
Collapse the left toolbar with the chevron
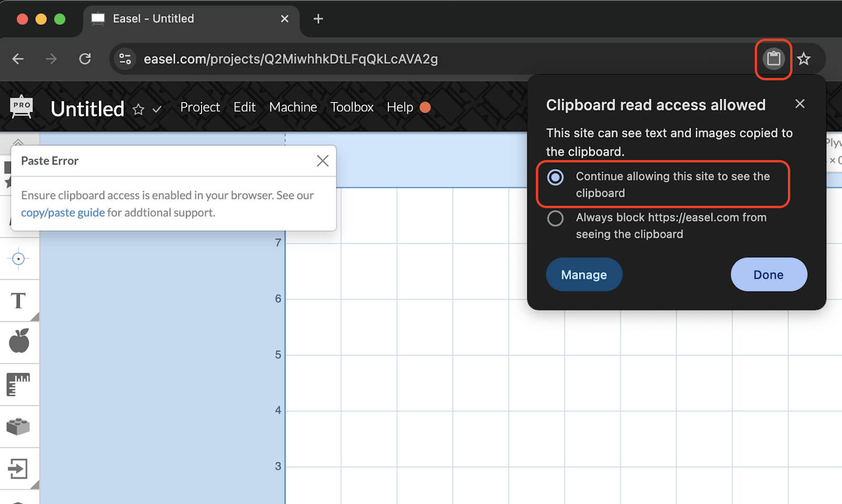tap(19, 143)
